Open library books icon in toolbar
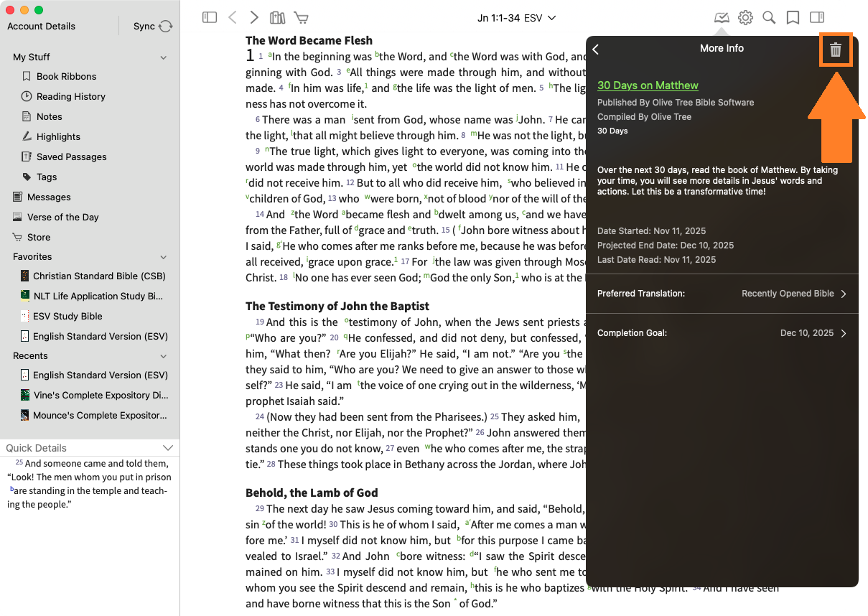Viewport: 868px width, 616px height. (277, 18)
